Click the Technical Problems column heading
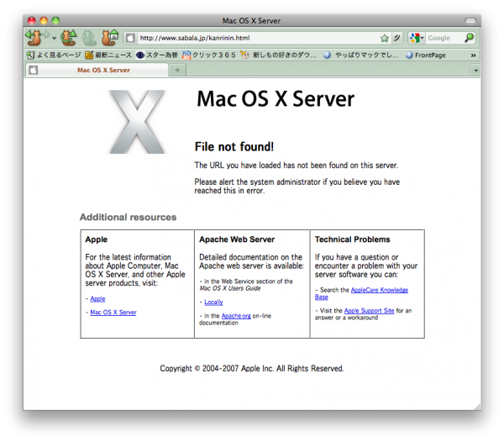504x442 pixels. [352, 239]
